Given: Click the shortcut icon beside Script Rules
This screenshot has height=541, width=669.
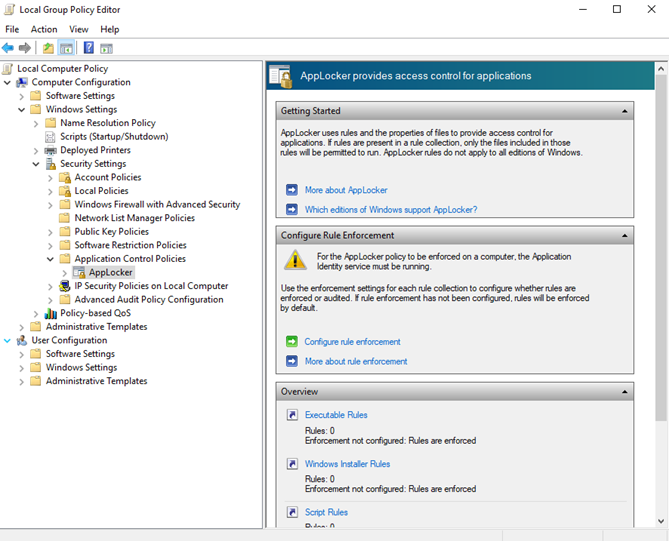Looking at the screenshot, I should 292,512.
